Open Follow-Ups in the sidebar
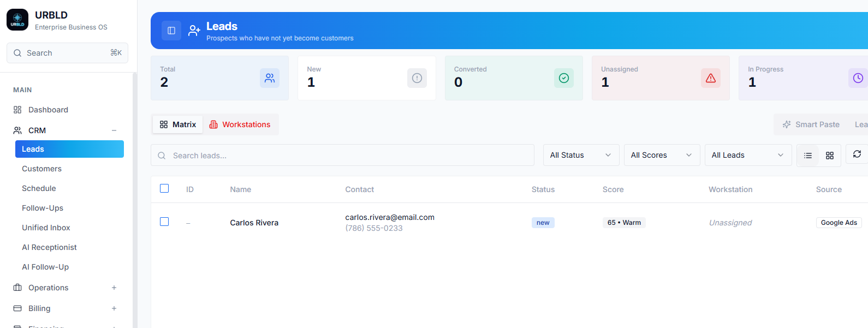868x328 pixels. (43, 208)
